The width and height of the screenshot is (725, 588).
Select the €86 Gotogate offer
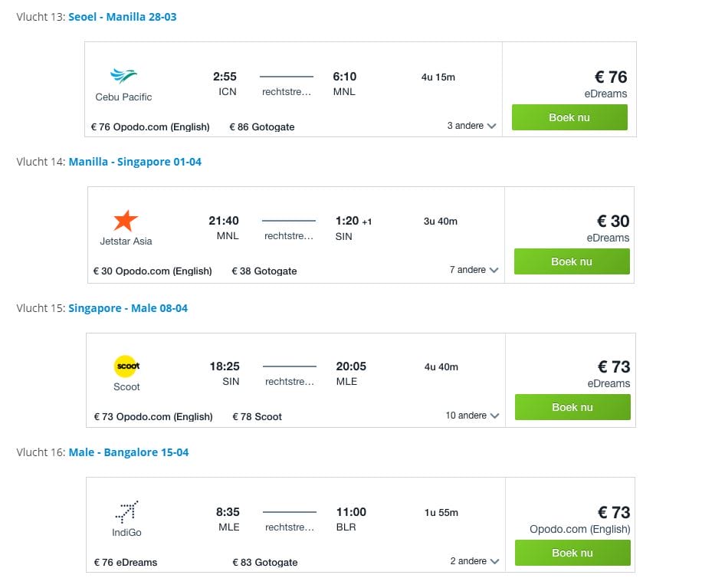261,126
